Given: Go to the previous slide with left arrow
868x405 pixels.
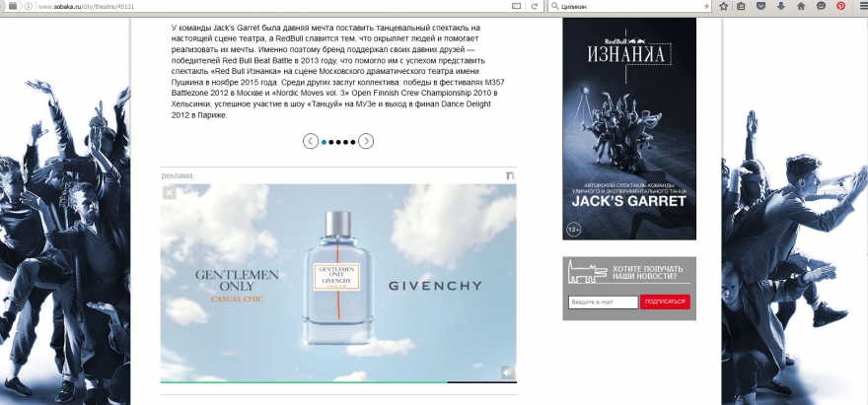Looking at the screenshot, I should tap(311, 141).
